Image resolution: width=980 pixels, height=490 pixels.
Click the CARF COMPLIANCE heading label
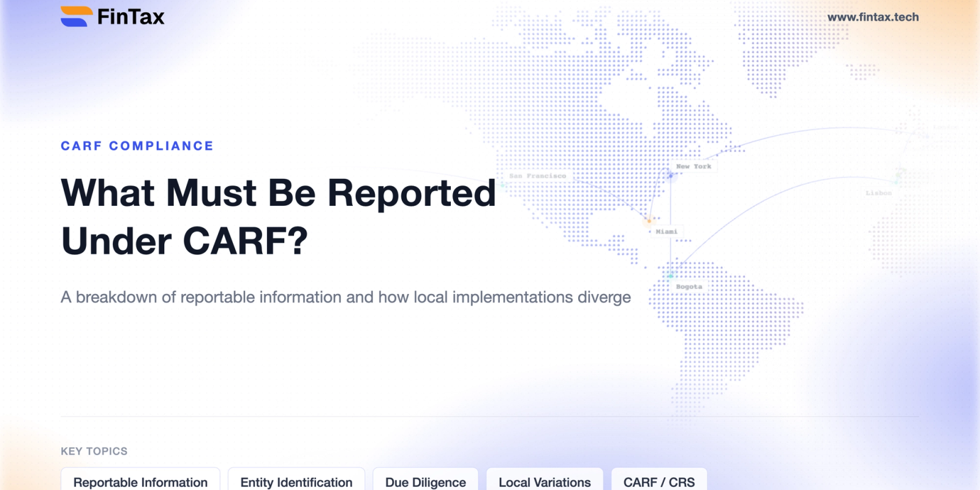137,146
